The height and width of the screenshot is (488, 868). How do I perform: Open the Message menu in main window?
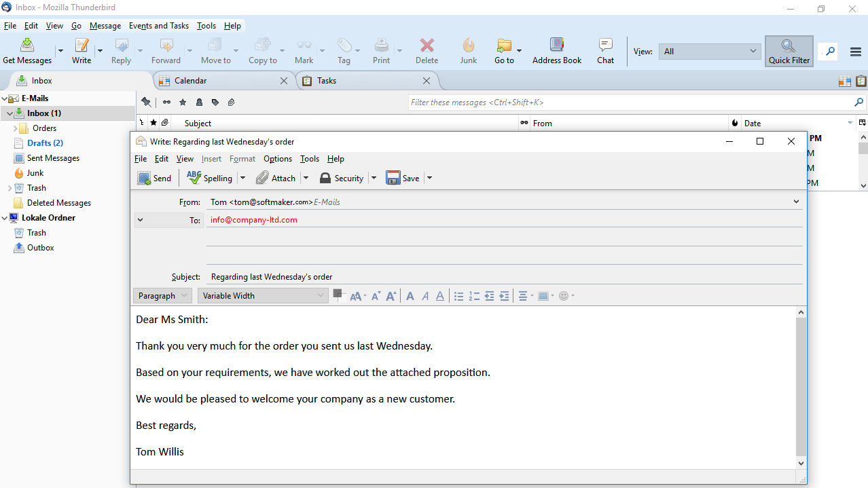[105, 26]
